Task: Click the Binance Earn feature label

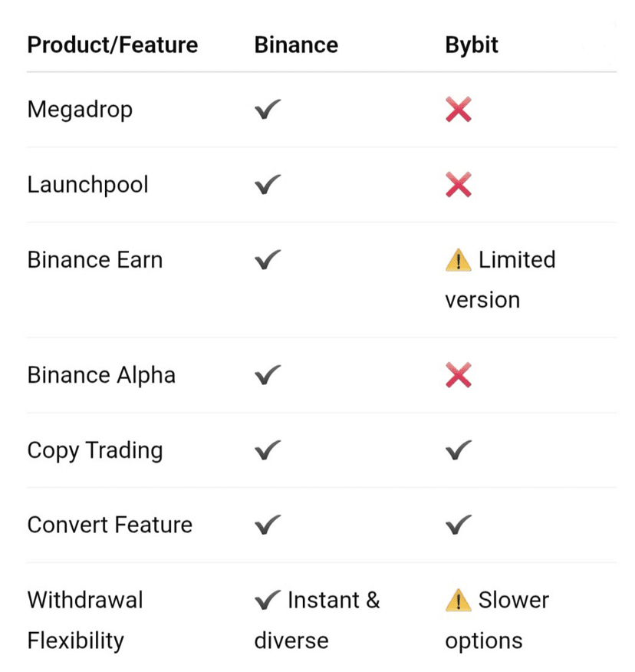Action: (x=94, y=260)
